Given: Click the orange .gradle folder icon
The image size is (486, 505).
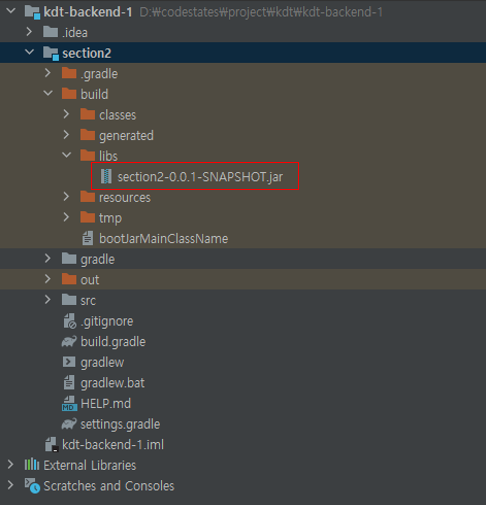Looking at the screenshot, I should click(x=69, y=73).
